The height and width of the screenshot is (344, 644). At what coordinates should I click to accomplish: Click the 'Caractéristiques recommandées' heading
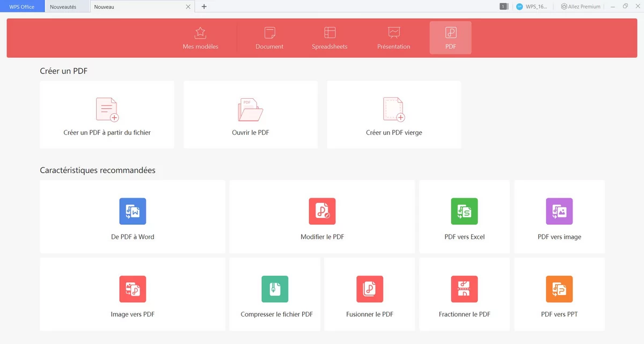pos(98,170)
